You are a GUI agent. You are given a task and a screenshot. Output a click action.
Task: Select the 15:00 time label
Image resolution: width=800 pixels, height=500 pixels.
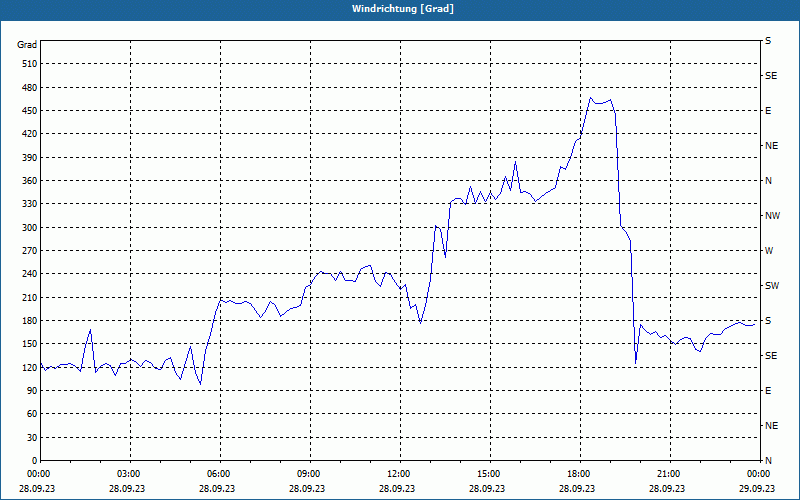point(487,473)
